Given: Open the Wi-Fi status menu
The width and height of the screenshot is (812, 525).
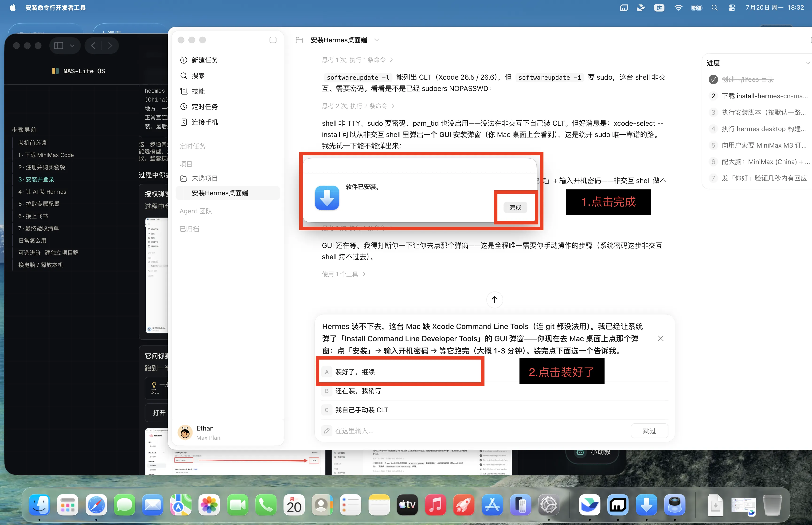Looking at the screenshot, I should [678, 8].
